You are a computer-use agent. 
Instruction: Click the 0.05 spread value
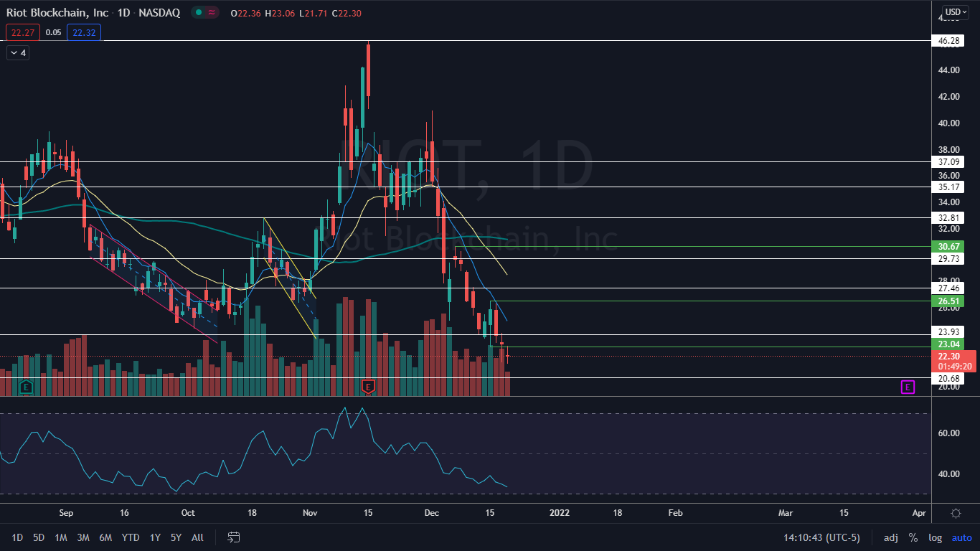[53, 32]
